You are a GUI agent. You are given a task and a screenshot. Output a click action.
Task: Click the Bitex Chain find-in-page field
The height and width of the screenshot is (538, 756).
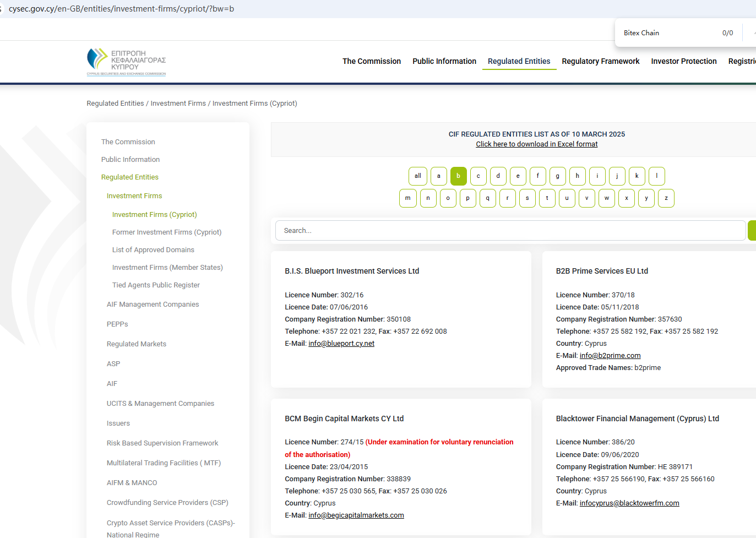(x=666, y=33)
